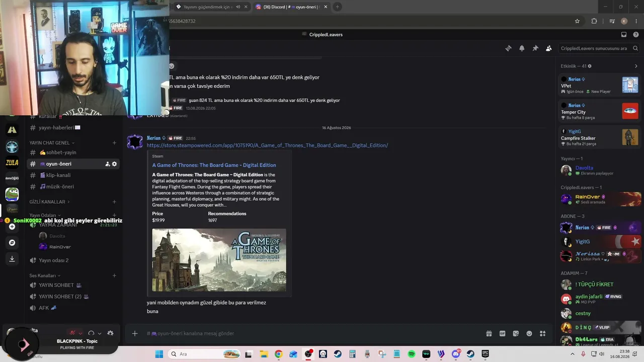
Task: Open Spotify from the taskbar
Action: (x=412, y=354)
